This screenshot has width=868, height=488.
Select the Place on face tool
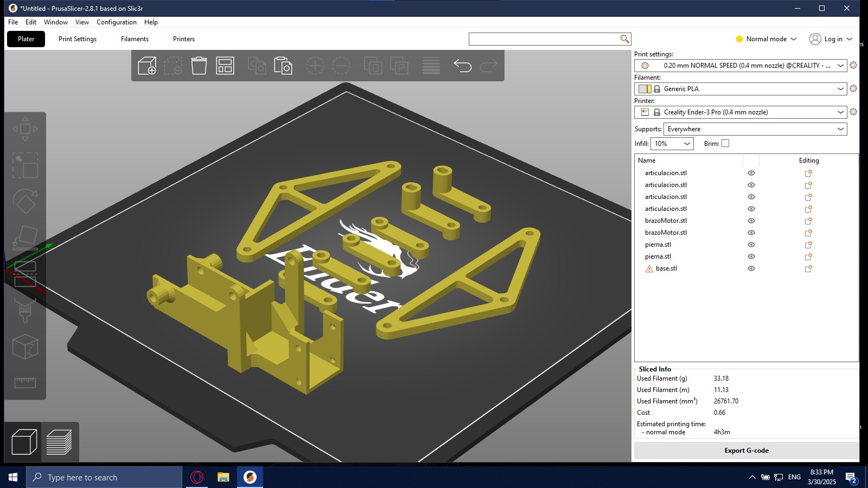click(25, 237)
